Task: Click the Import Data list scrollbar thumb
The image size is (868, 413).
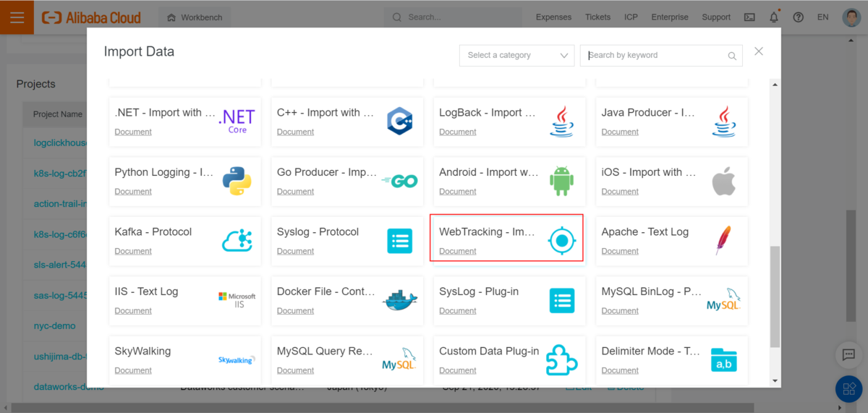Action: pyautogui.click(x=775, y=297)
